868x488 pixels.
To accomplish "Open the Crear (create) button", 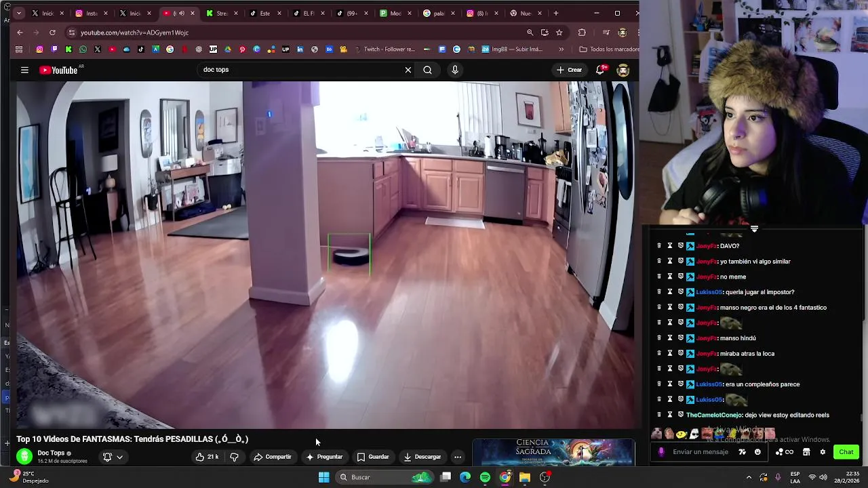I will click(569, 70).
